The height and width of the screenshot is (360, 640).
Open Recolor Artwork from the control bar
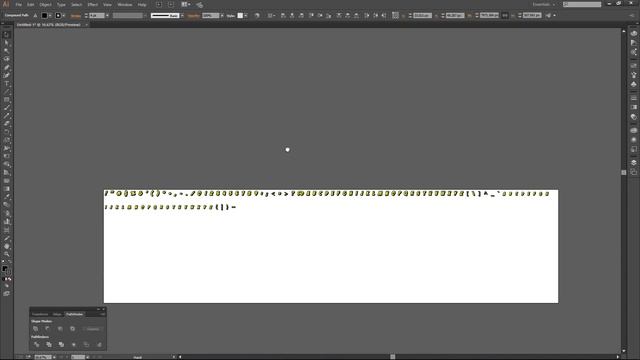[257, 16]
